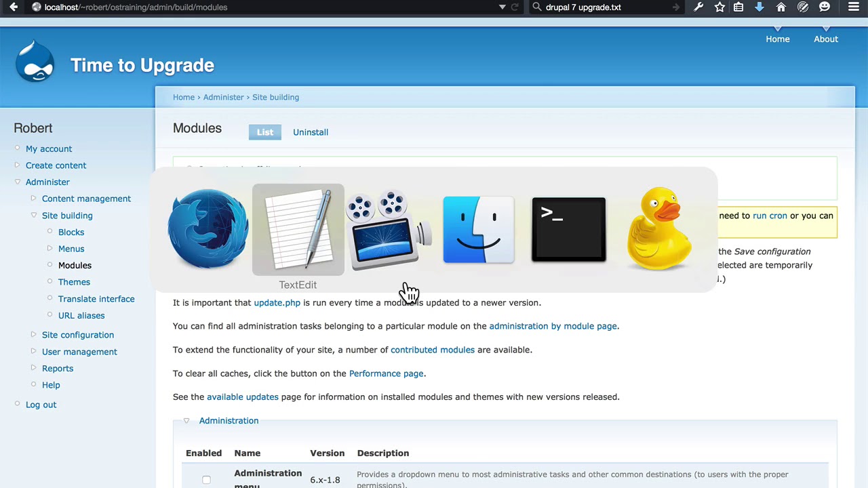This screenshot has height=488, width=868.
Task: Expand Reports menu item
Action: click(x=34, y=368)
